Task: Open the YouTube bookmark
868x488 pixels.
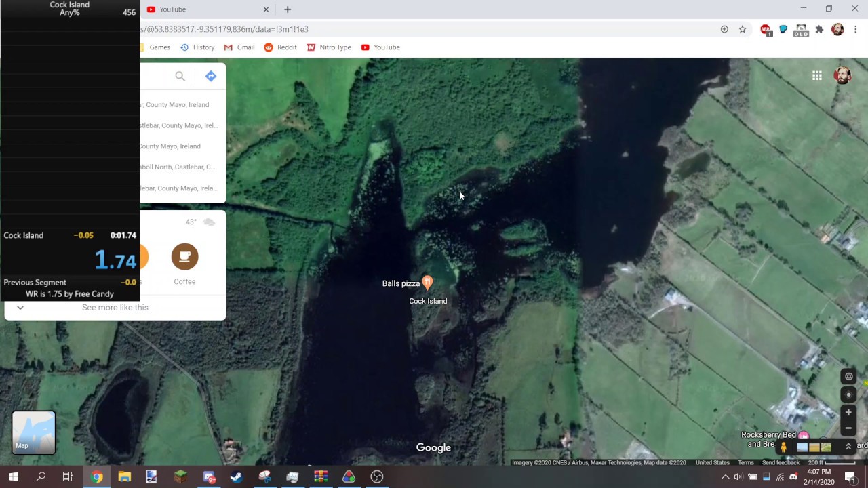Action: [x=380, y=47]
